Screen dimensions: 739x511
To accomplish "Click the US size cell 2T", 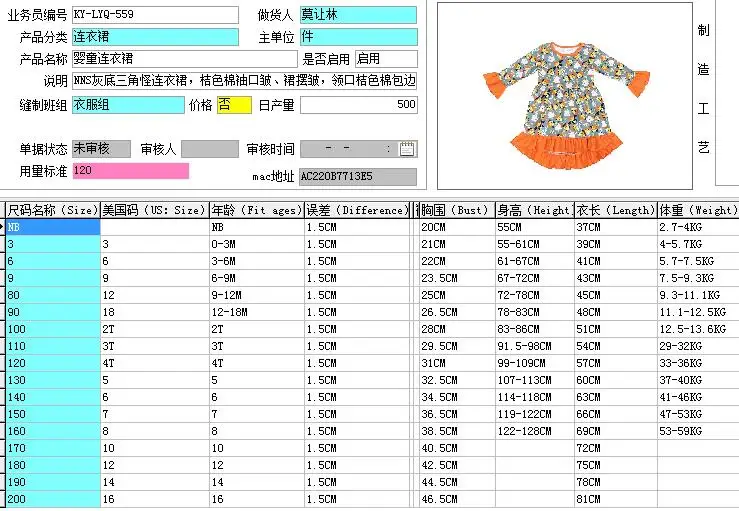I will click(155, 329).
